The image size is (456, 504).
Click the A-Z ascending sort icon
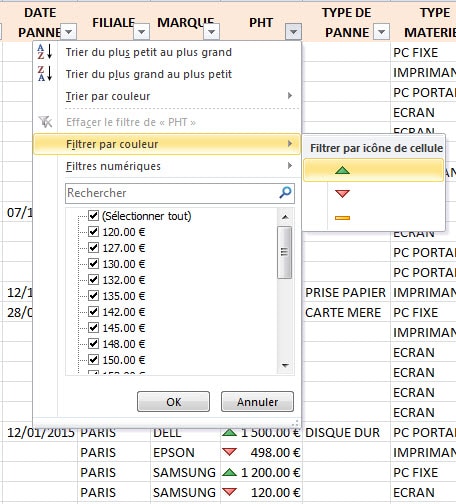pyautogui.click(x=45, y=52)
